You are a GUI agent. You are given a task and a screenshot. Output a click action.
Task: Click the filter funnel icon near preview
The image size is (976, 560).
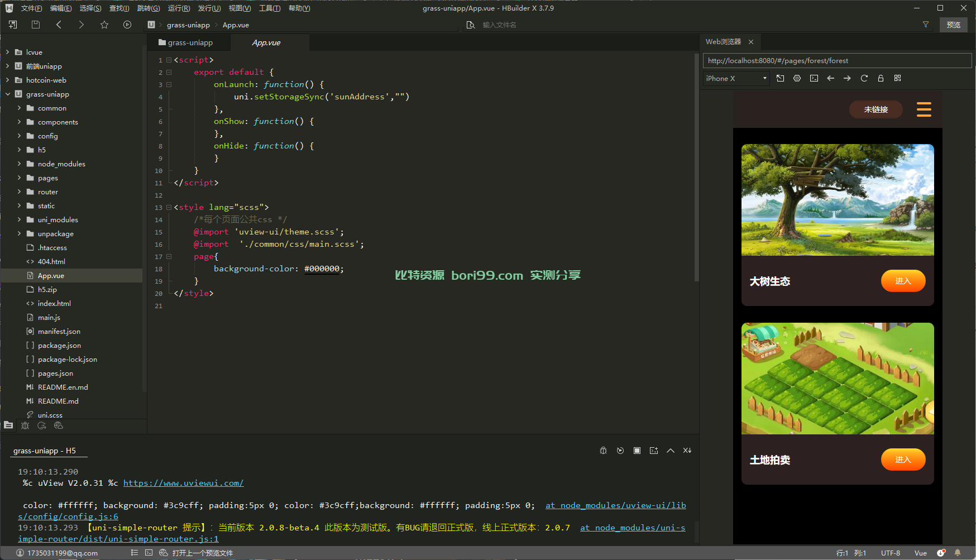click(x=926, y=25)
